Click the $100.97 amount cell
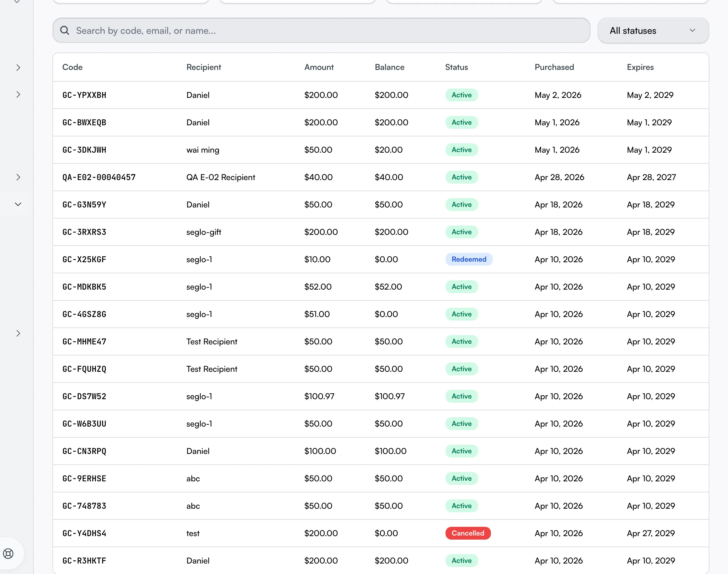728x574 pixels. pyautogui.click(x=319, y=396)
